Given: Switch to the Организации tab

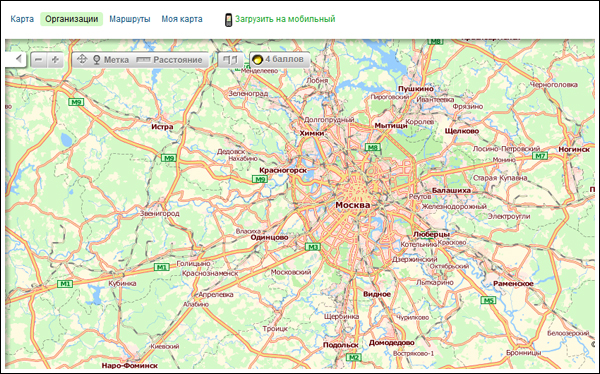Looking at the screenshot, I should 72,19.
